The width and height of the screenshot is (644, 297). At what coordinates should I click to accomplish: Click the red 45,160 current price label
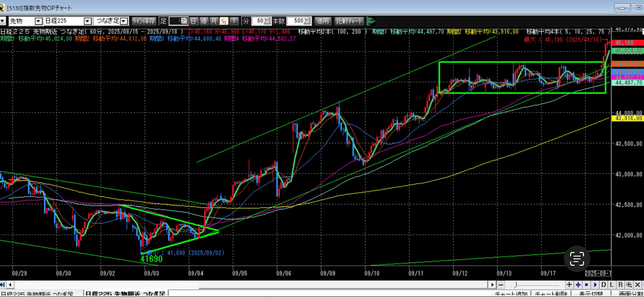627,43
